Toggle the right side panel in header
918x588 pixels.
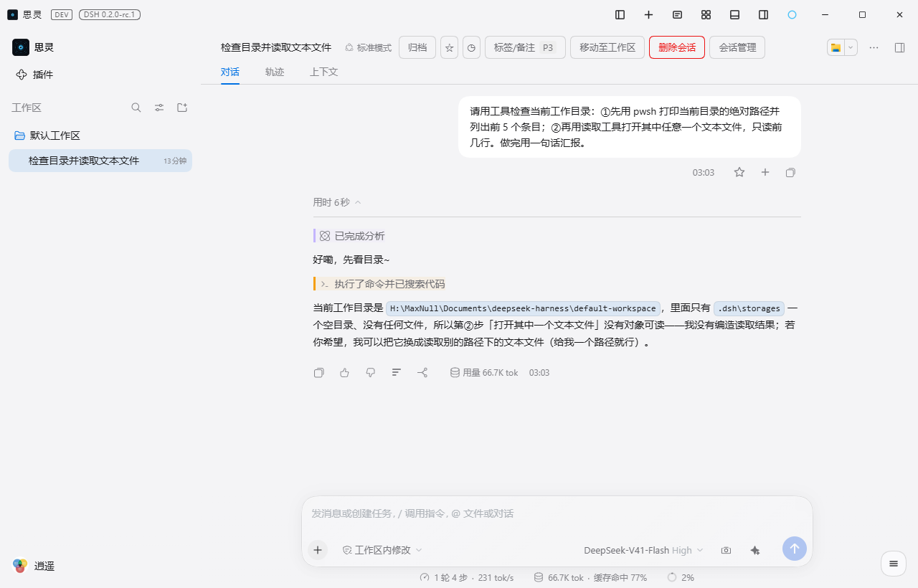click(x=899, y=47)
